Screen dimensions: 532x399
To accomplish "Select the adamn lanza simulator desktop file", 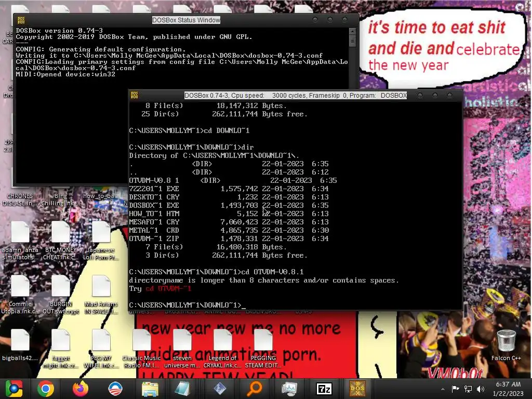I will coord(20,241).
